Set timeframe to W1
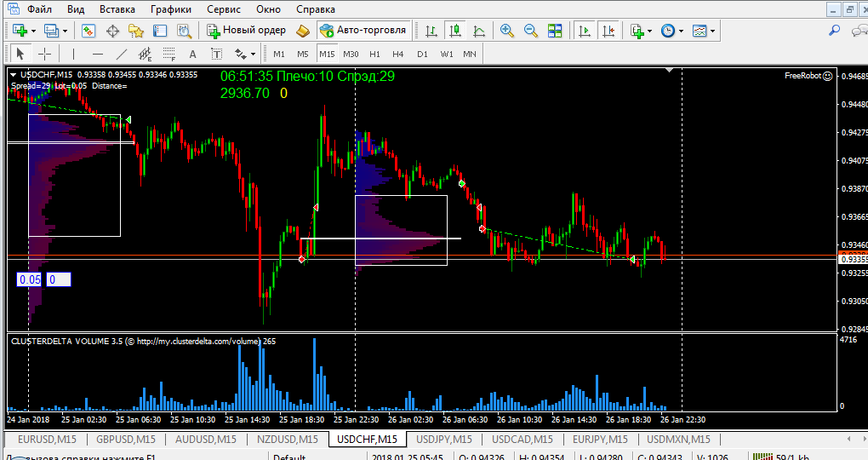 click(x=447, y=54)
